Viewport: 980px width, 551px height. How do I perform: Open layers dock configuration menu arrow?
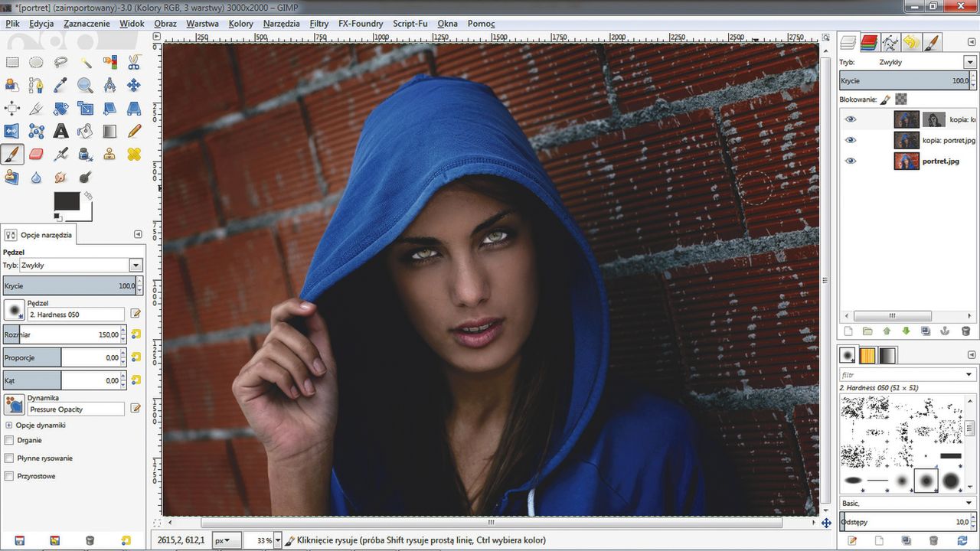click(971, 41)
